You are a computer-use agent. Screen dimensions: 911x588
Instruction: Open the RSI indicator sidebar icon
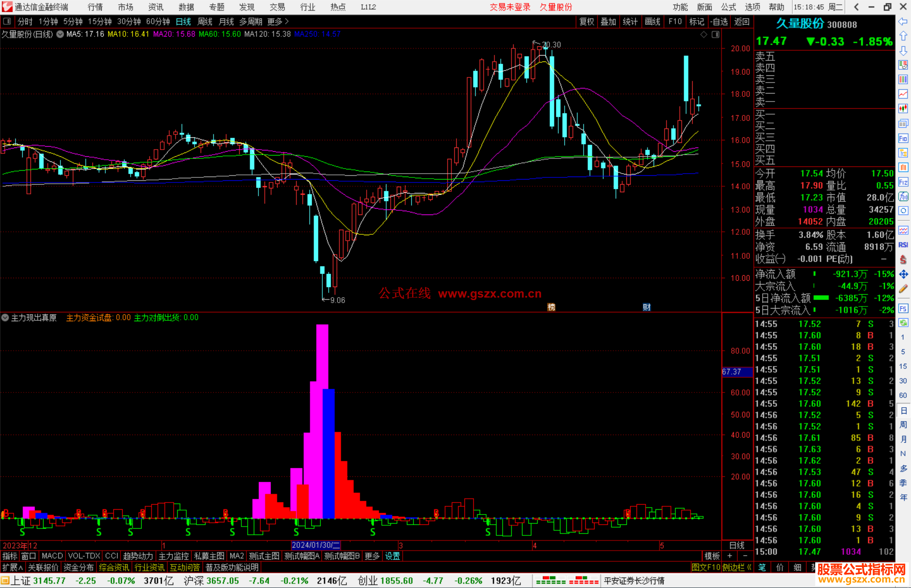pos(903,245)
